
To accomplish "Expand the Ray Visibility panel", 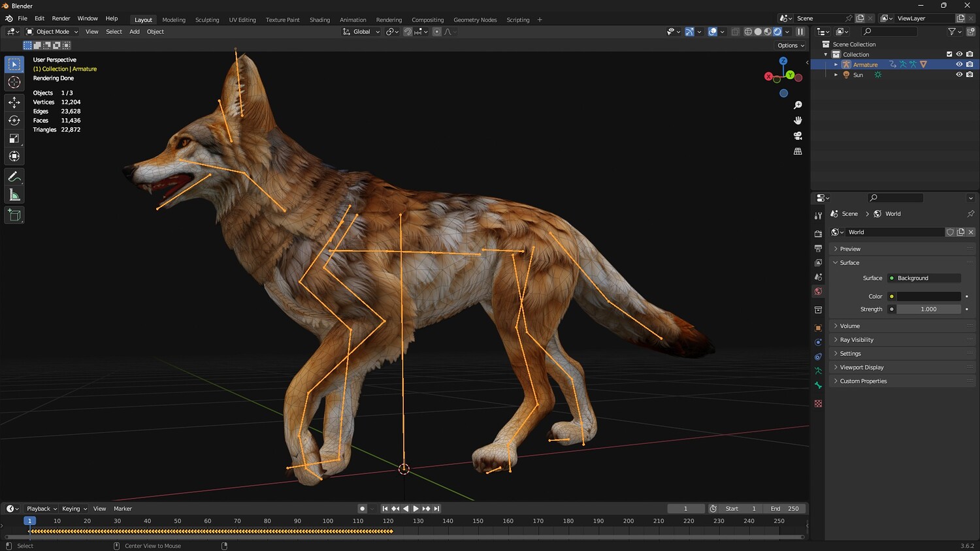I will pyautogui.click(x=856, y=340).
